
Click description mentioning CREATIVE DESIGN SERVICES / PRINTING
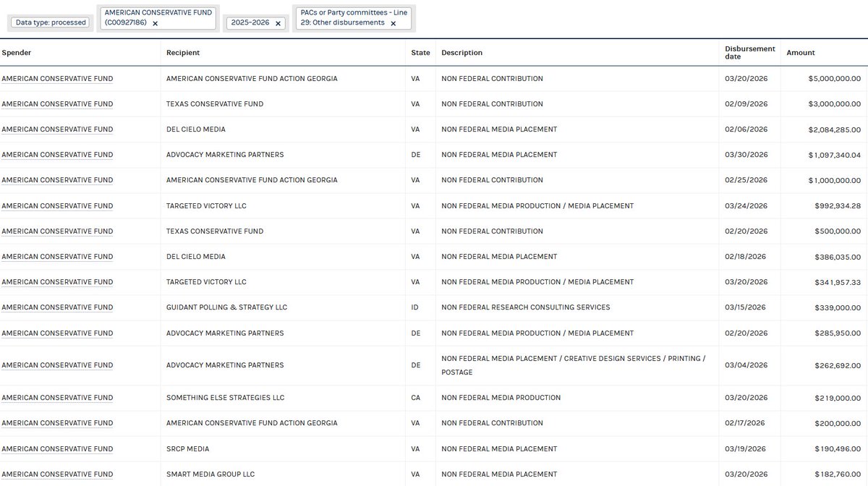click(573, 365)
